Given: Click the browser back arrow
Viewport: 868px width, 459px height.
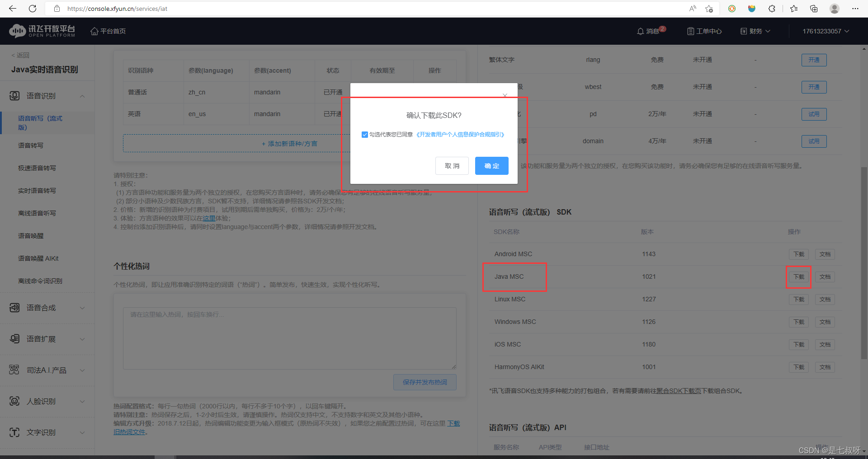Looking at the screenshot, I should pos(13,9).
